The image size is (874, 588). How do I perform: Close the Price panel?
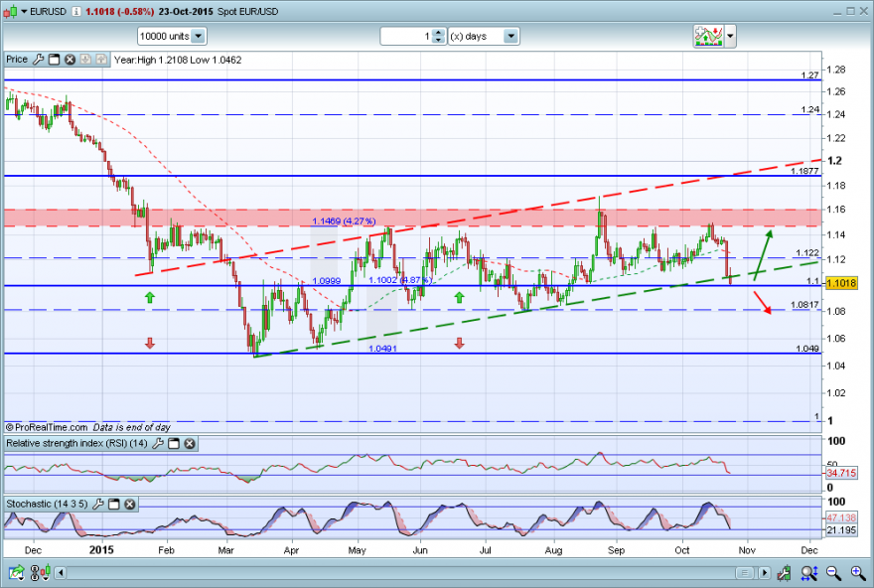[x=70, y=59]
